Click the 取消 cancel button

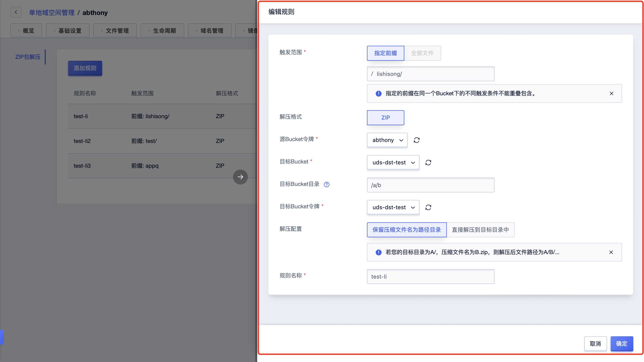tap(595, 344)
